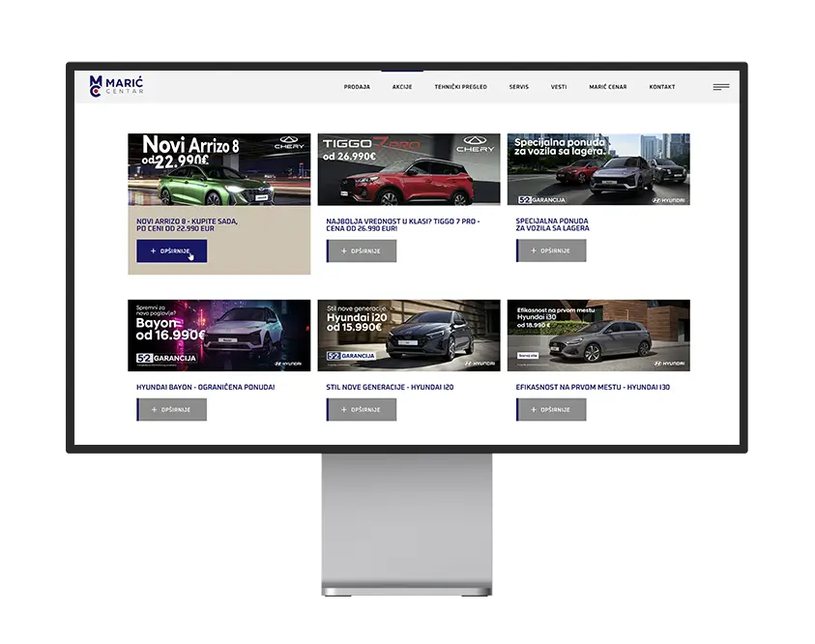Open the Bayon od 16.990€ banner image
The width and height of the screenshot is (815, 644).
(x=219, y=336)
